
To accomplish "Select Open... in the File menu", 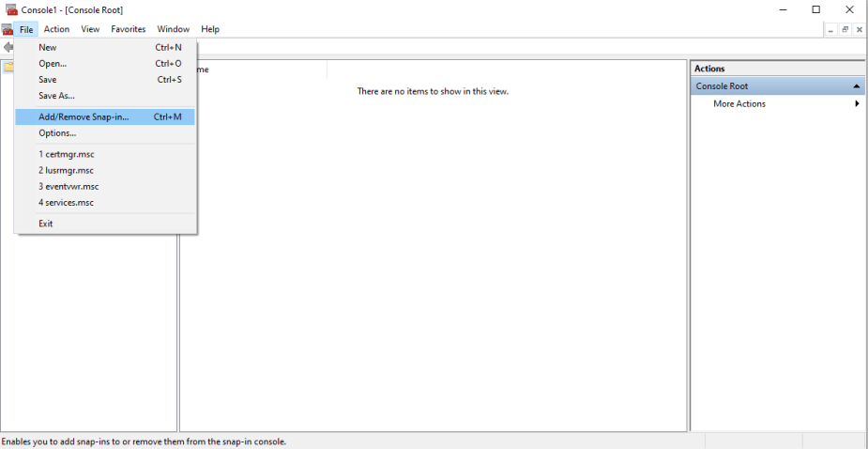I will pos(105,64).
